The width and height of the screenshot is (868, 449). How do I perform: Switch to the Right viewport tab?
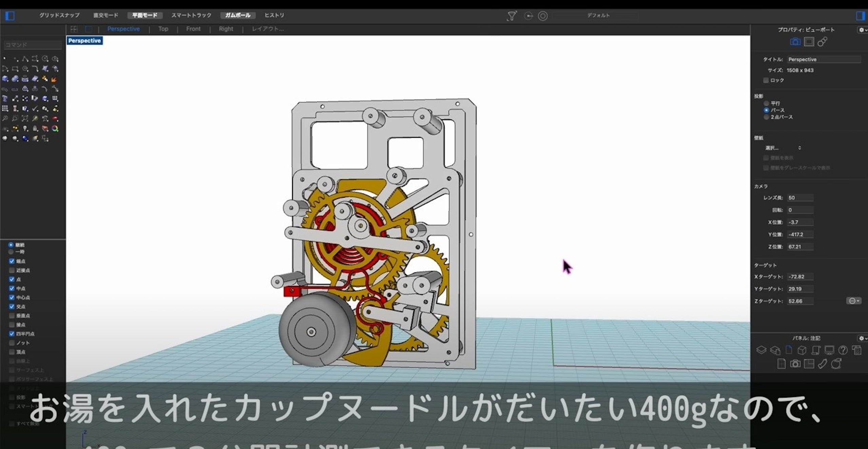tap(226, 29)
